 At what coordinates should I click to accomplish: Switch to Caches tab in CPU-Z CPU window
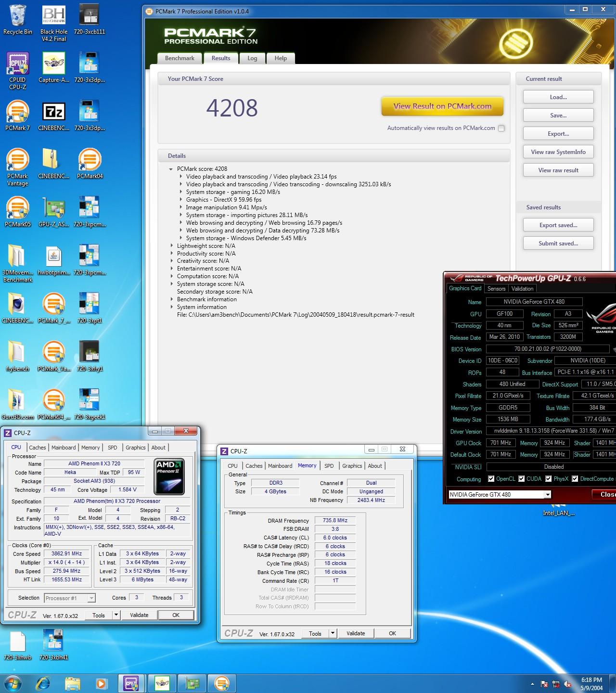pos(38,448)
